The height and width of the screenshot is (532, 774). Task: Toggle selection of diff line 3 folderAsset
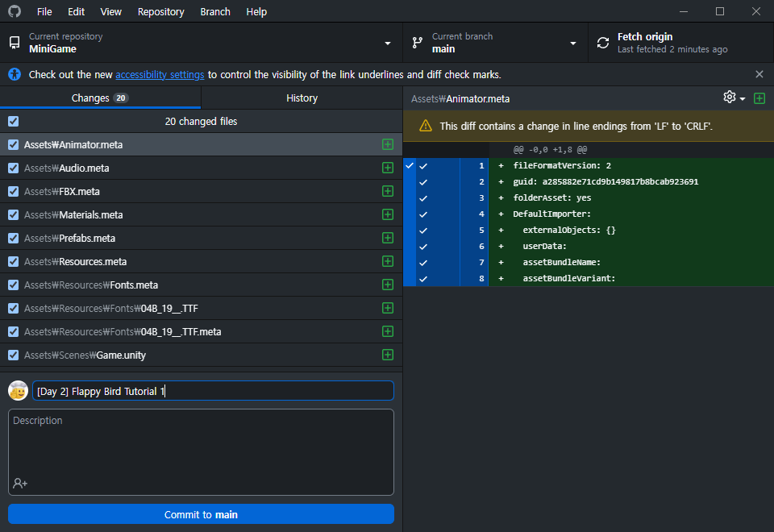[423, 198]
